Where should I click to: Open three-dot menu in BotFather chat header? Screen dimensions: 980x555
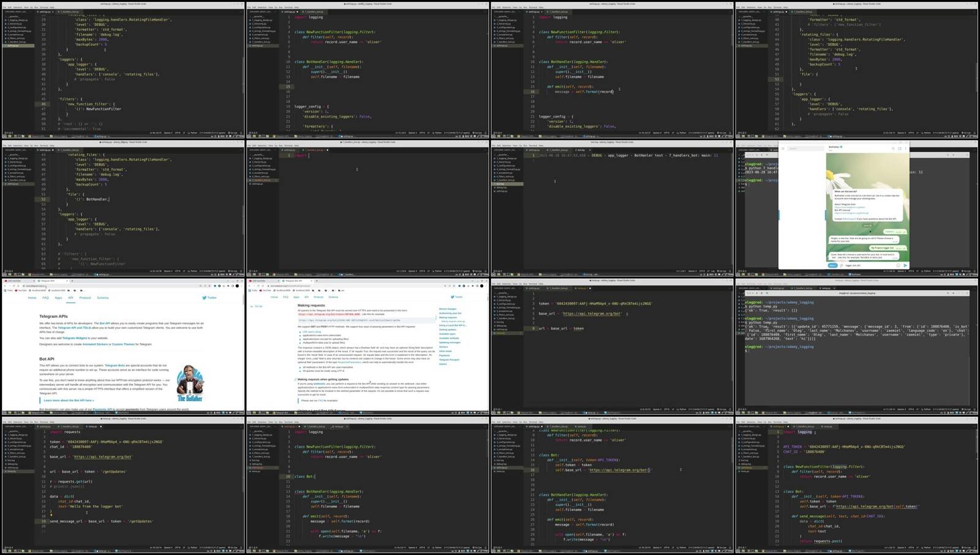tap(905, 148)
